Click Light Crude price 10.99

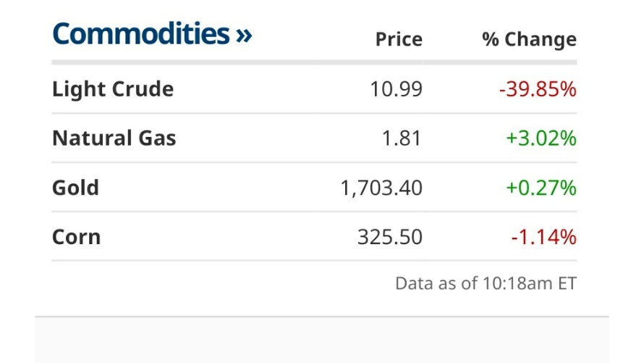click(396, 89)
